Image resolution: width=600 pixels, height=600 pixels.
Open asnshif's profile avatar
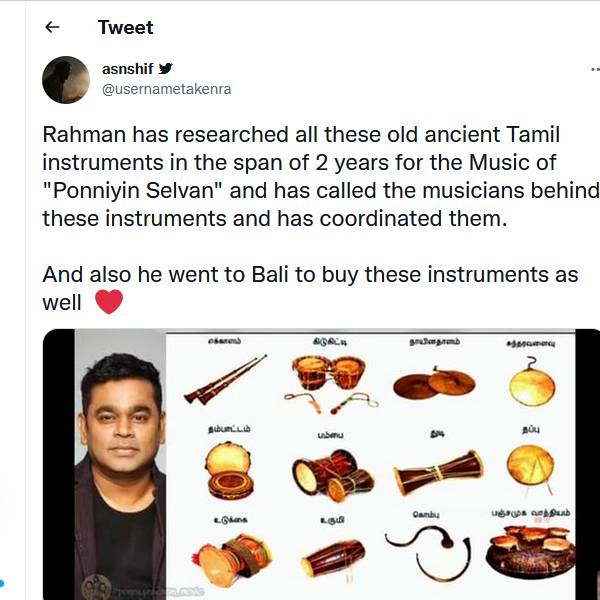point(66,80)
